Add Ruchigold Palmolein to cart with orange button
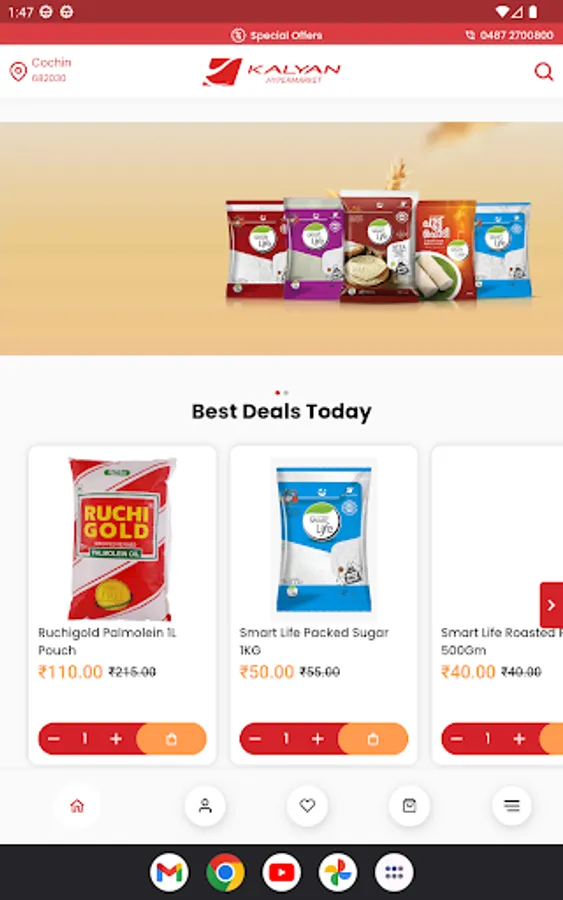 click(x=171, y=739)
